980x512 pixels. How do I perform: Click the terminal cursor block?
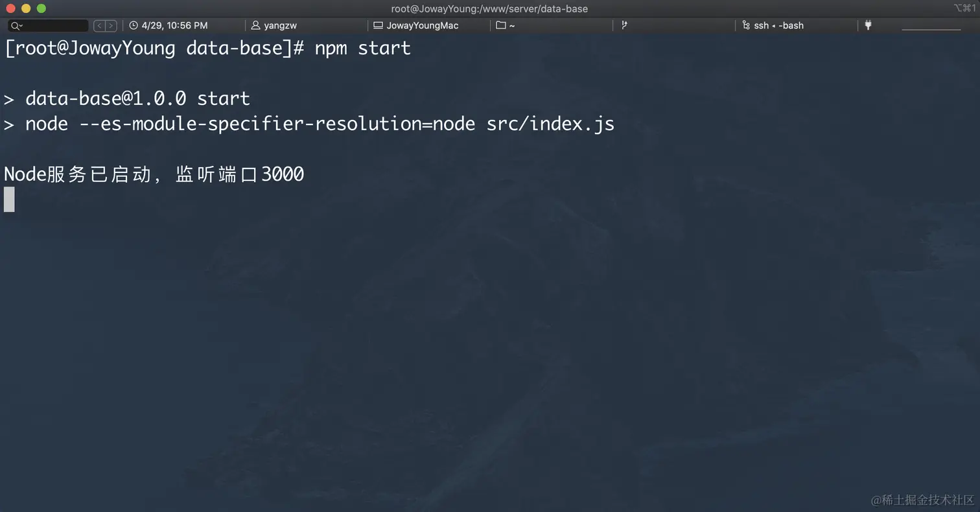click(9, 199)
